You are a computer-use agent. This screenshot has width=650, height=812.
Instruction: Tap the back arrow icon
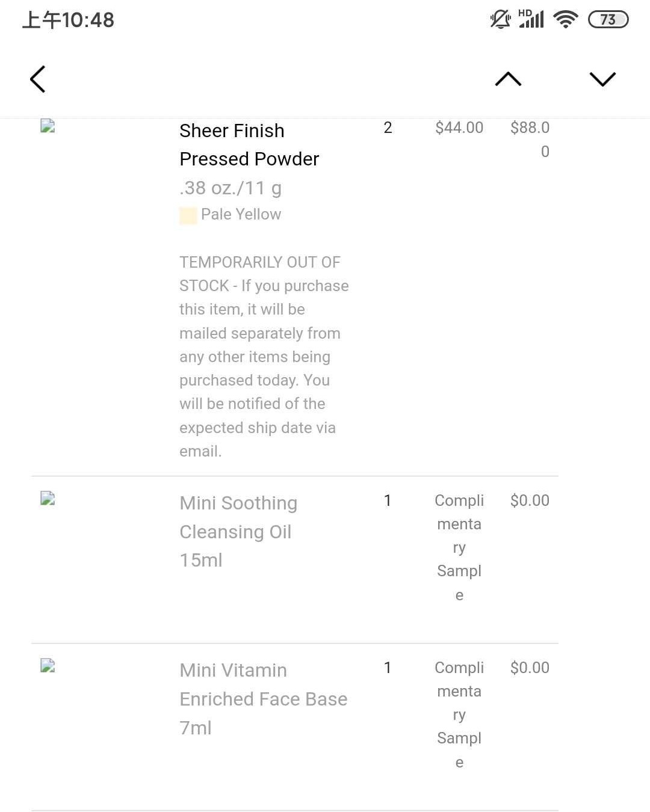coord(37,79)
